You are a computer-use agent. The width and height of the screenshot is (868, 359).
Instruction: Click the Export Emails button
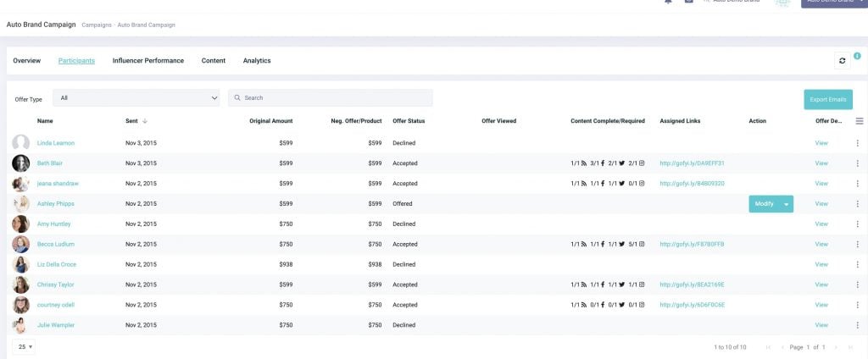[828, 100]
